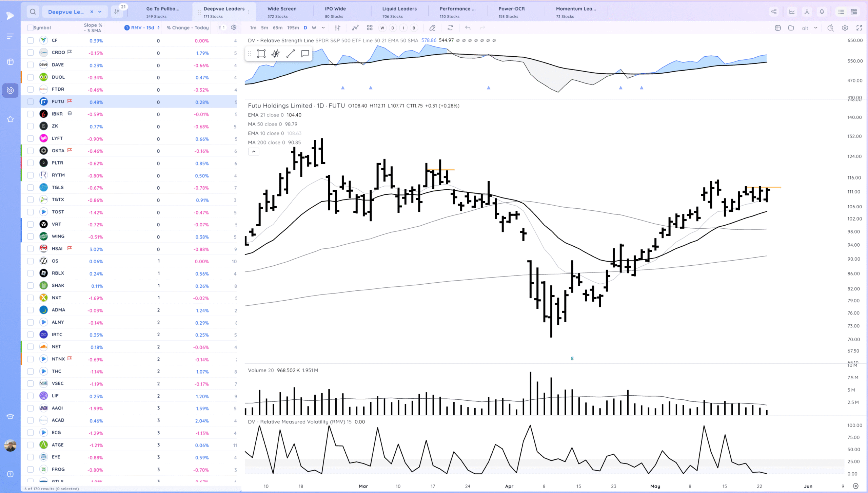
Task: Open the alerts bell icon
Action: click(822, 11)
